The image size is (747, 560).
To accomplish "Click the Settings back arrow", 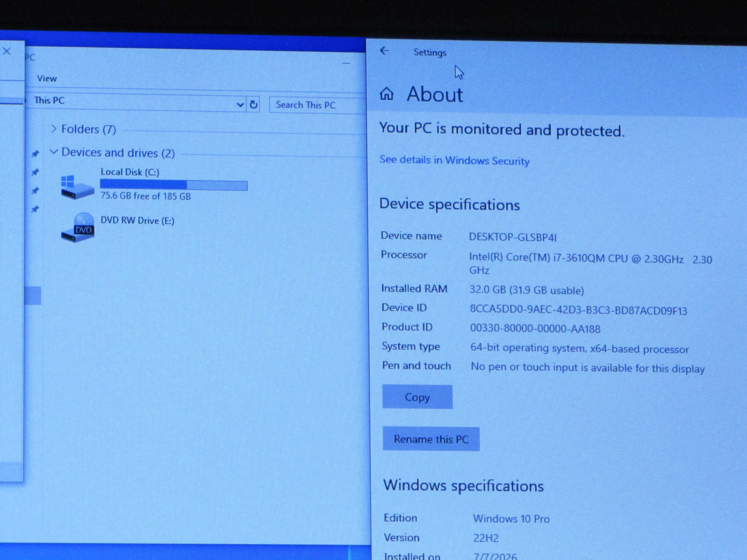I will (384, 51).
